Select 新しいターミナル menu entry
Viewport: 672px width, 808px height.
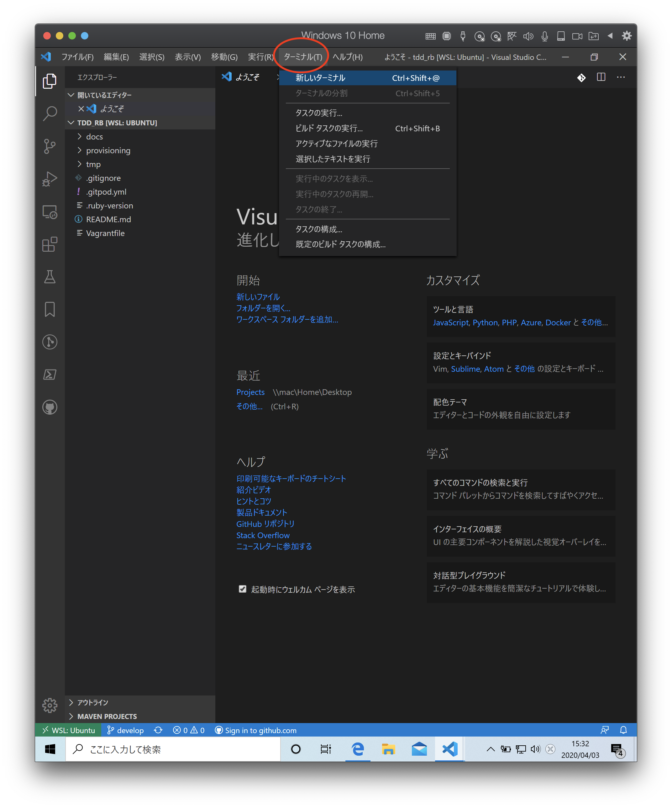pos(320,78)
